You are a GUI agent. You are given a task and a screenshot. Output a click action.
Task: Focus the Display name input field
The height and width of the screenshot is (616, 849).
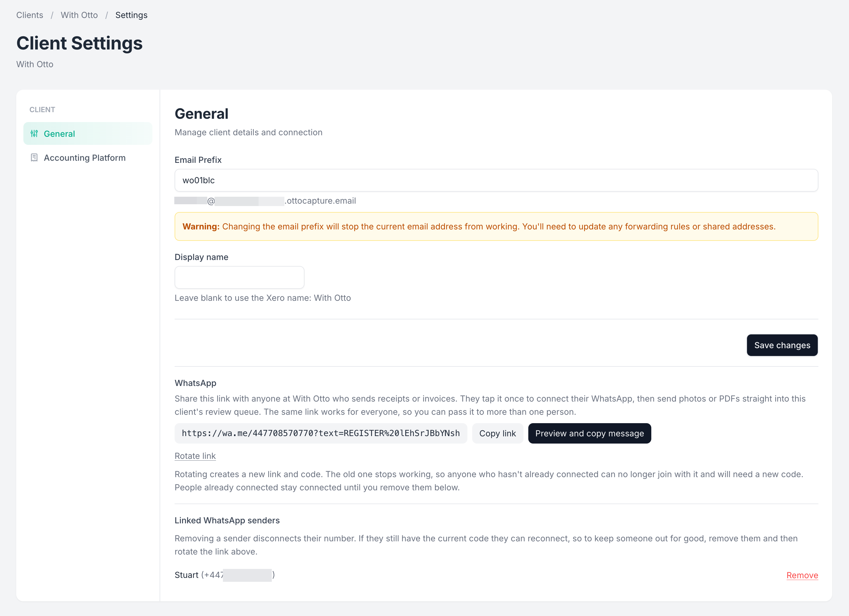click(x=239, y=277)
